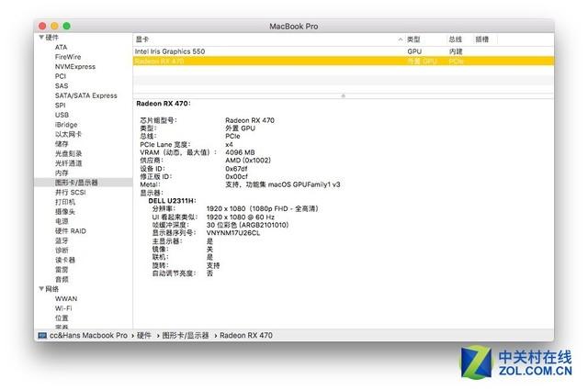Select SAS in the sidebar
588x390 pixels.
(x=62, y=85)
